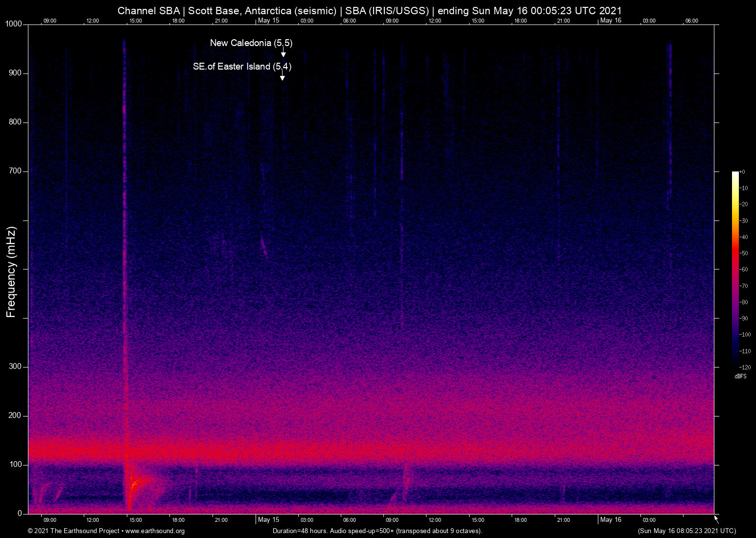
Task: Select the New Caledonia (5.5) annotation label
Action: click(x=251, y=43)
